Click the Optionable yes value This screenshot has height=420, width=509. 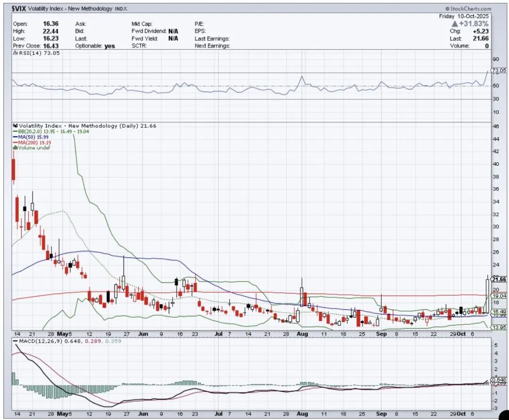pos(110,46)
